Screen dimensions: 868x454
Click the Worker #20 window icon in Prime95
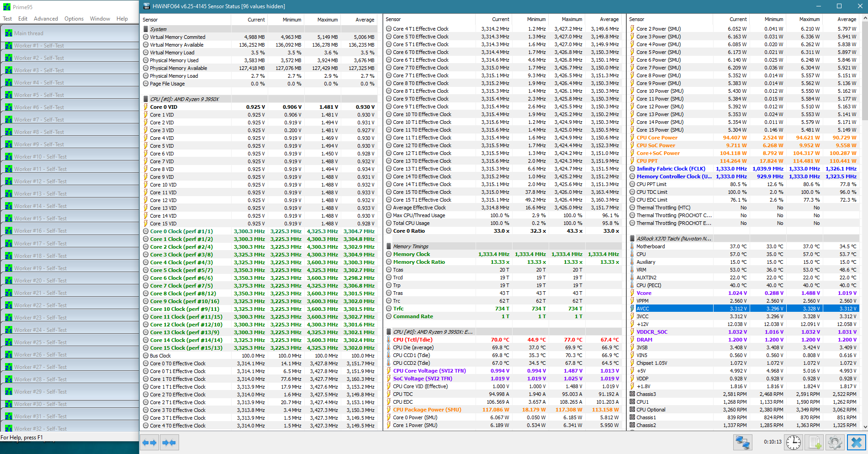click(9, 281)
